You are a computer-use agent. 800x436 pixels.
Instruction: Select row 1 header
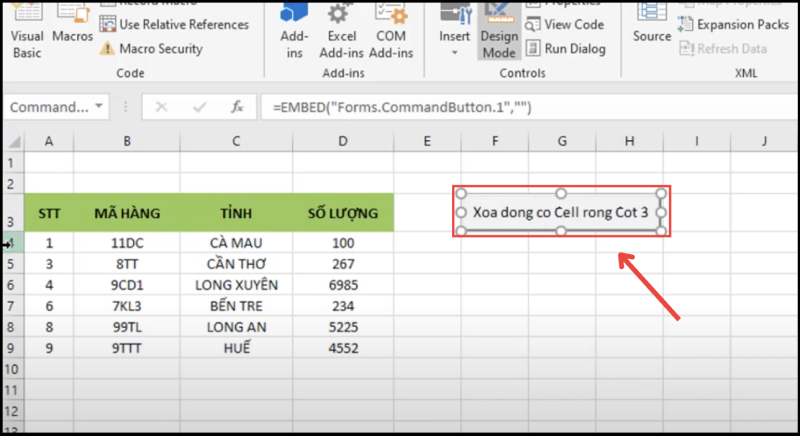(x=13, y=163)
